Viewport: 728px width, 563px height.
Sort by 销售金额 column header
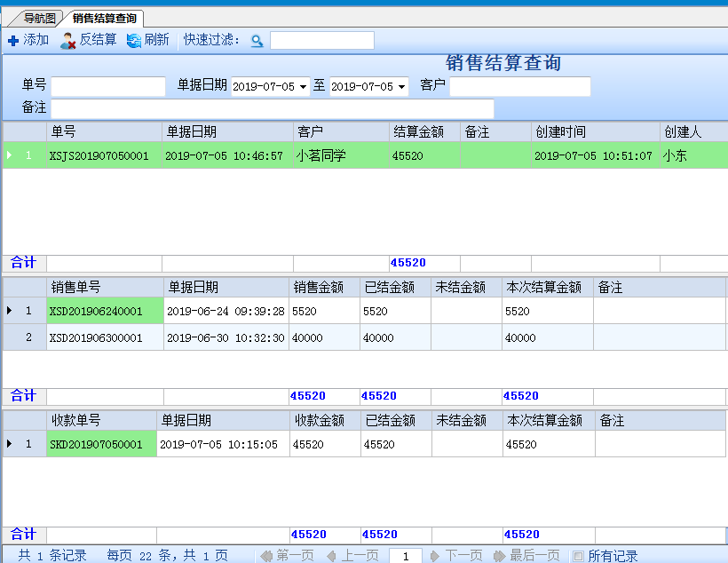pos(324,287)
